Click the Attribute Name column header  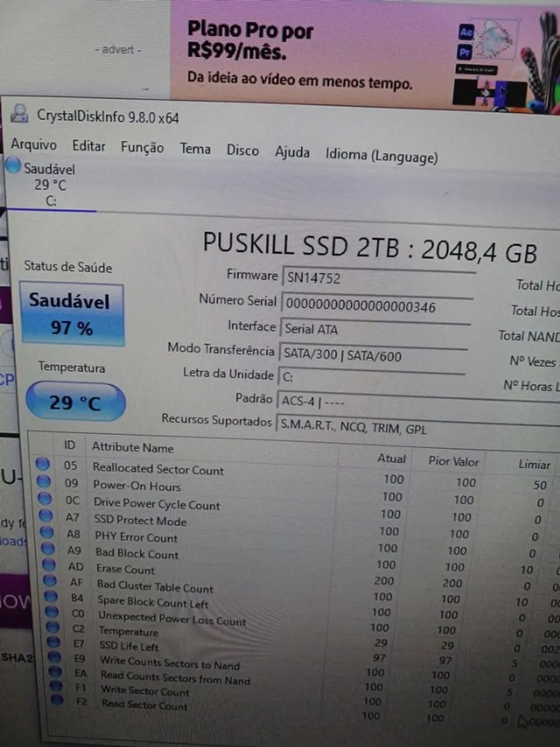tap(133, 448)
